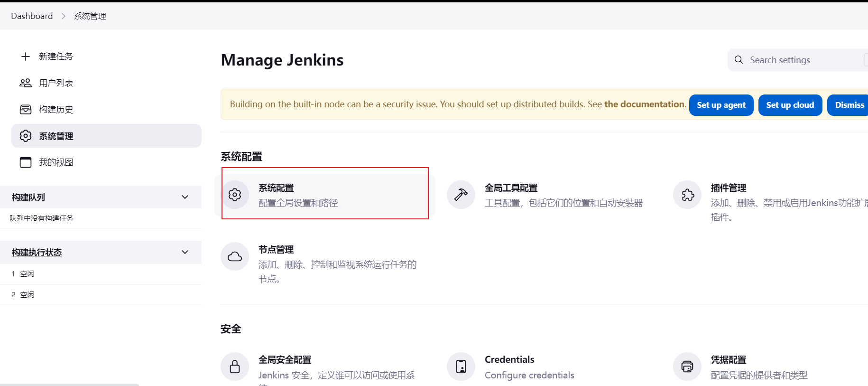Open 构建历史 in the sidebar
Screen dimensions: 868x386
pyautogui.click(x=106, y=110)
